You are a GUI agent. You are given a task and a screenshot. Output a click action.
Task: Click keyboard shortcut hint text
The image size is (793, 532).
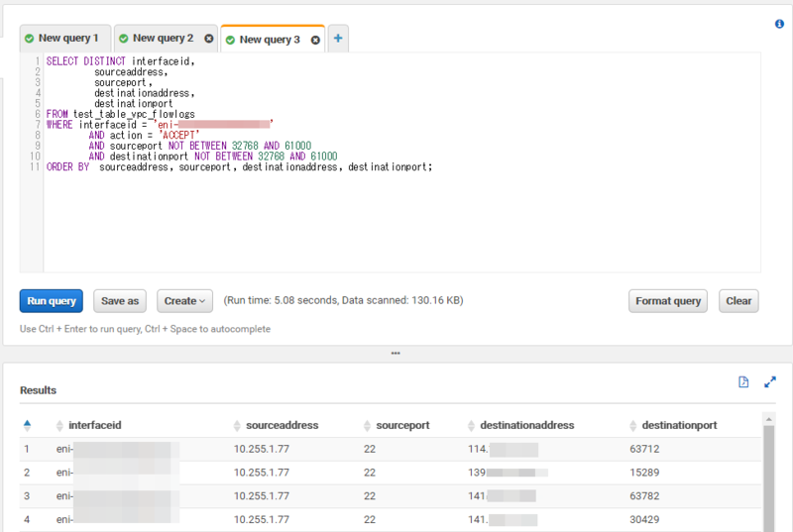pyautogui.click(x=145, y=329)
